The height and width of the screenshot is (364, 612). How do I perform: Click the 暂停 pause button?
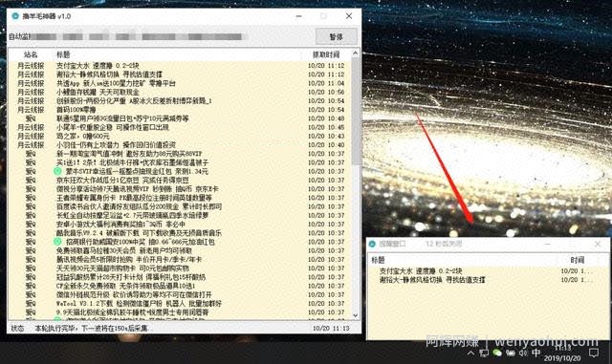point(336,36)
